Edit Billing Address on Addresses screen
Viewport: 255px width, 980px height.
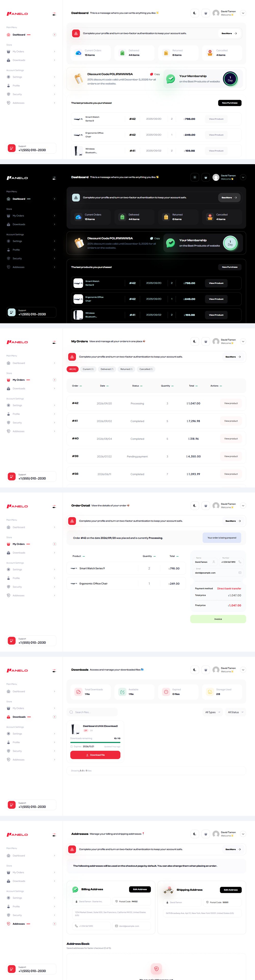point(140,889)
